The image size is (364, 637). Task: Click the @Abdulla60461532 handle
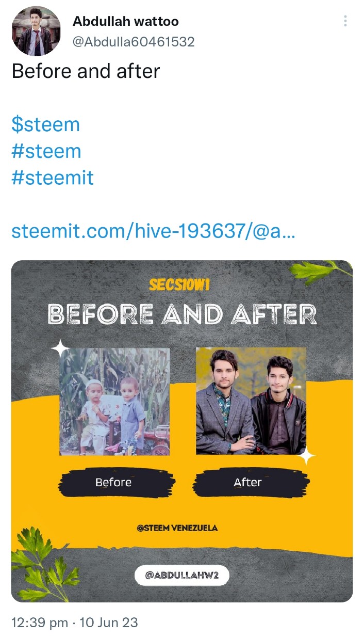click(134, 42)
